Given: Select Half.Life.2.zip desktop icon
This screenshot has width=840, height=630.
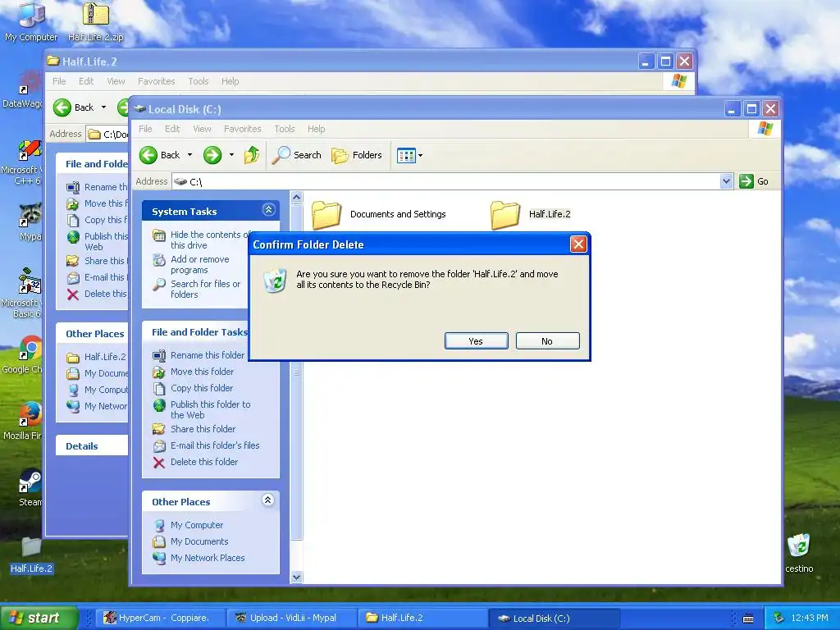Looking at the screenshot, I should pos(95,21).
